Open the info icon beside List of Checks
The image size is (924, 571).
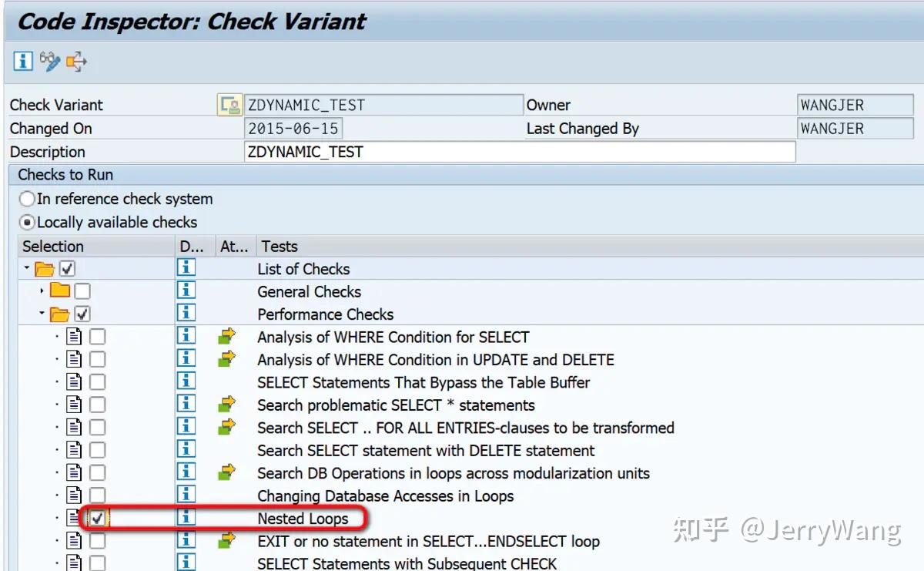click(x=186, y=268)
